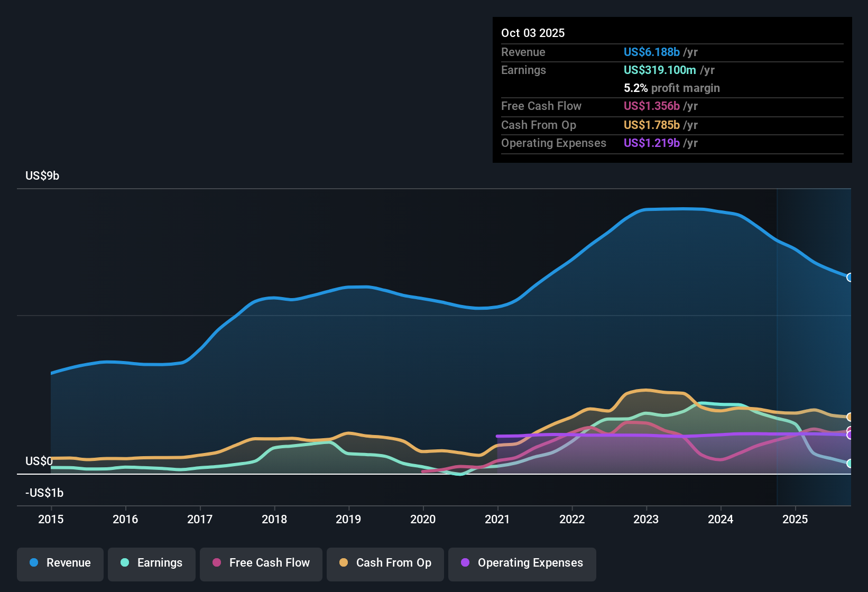Click the highlighted 2025 forecast region
868x592 pixels.
point(814,344)
